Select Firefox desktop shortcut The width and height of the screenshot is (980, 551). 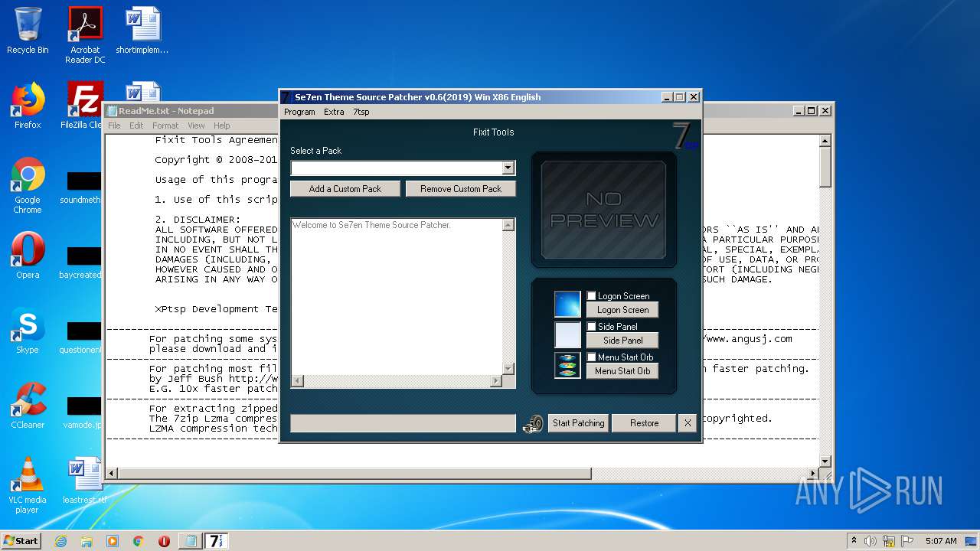pos(28,106)
